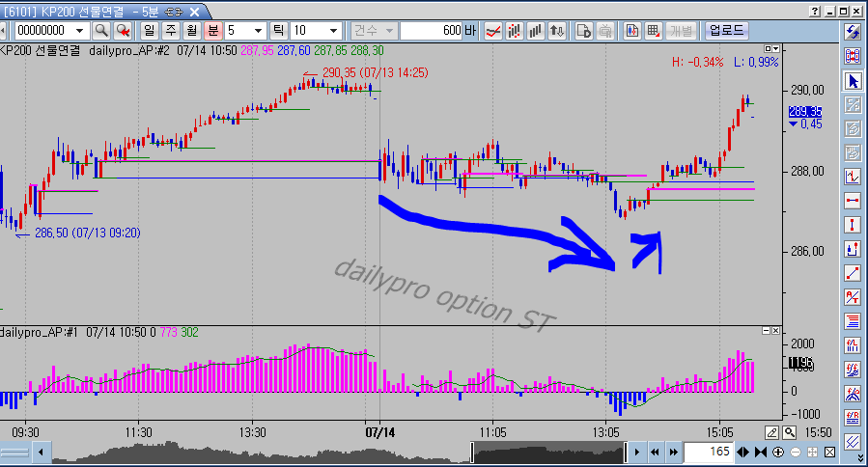Click the grid table view icon
The width and height of the screenshot is (868, 467).
[x=654, y=31]
